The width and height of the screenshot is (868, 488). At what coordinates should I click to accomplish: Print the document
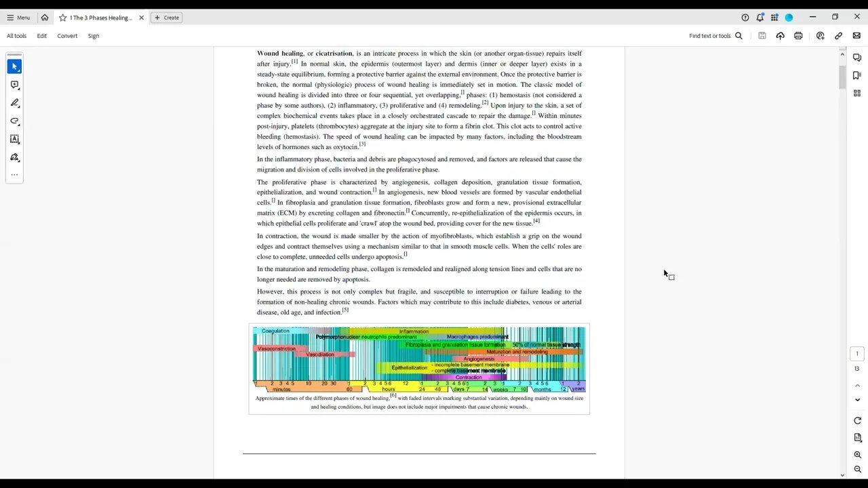pos(798,36)
